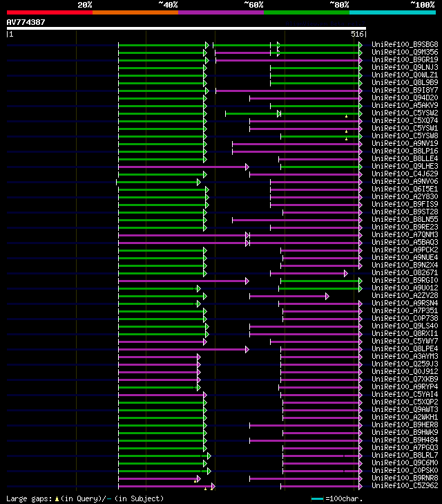
Task: Click the cyan ~100% legend segment
Action: point(392,12)
